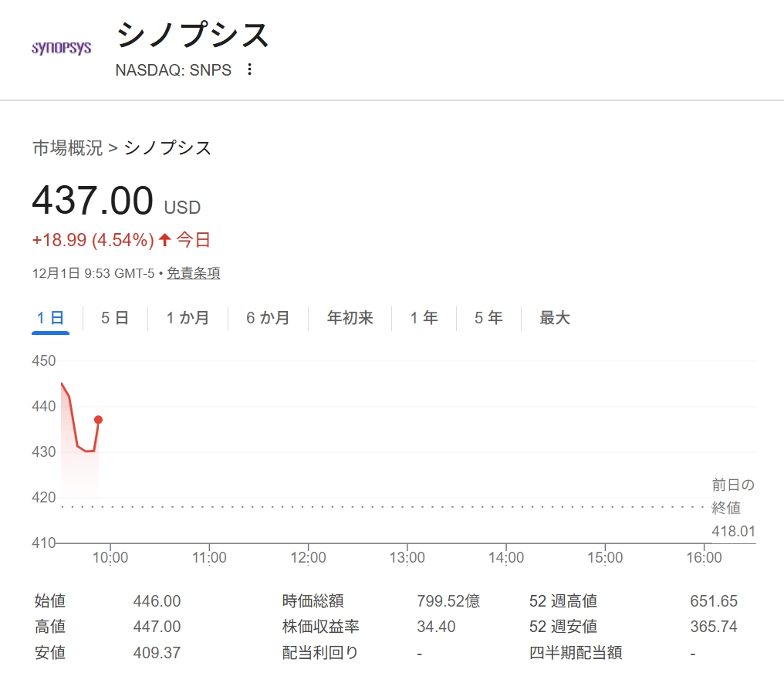Click the 時価総額 value 799.52億

448,601
